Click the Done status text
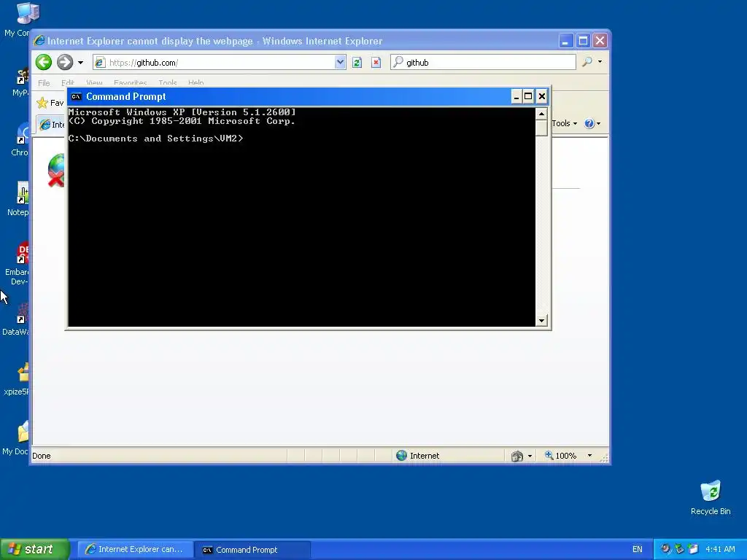 pos(42,456)
